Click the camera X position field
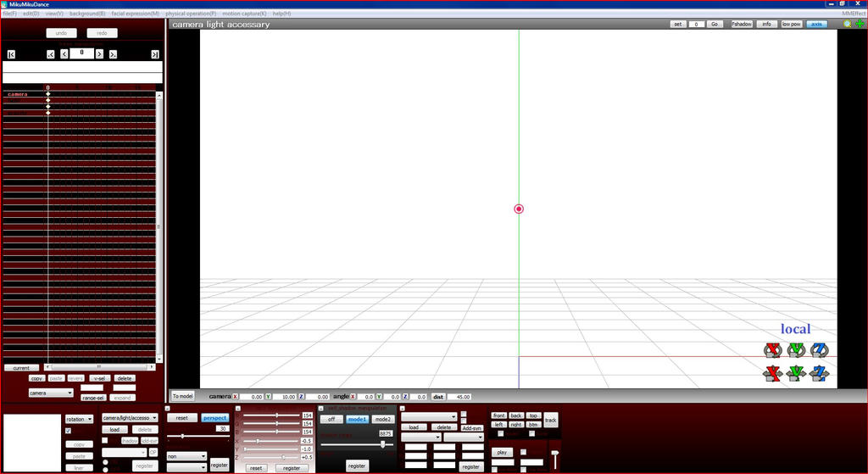 coord(251,397)
